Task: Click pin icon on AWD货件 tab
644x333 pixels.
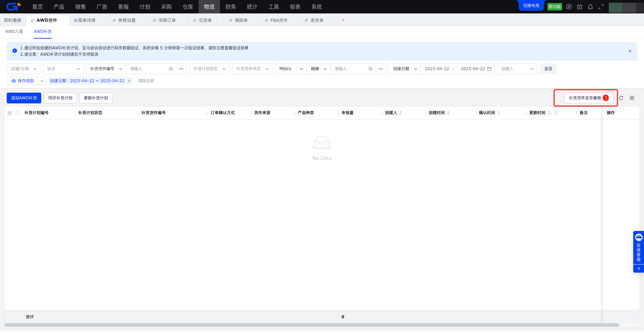Action: click(x=33, y=20)
